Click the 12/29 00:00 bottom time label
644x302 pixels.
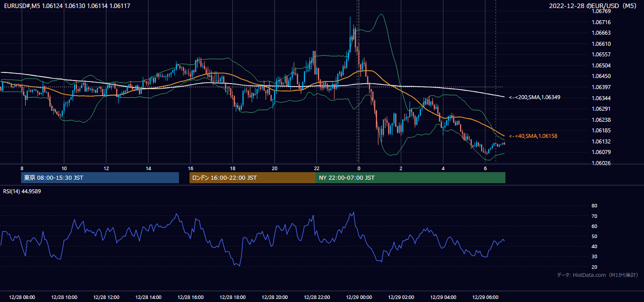pyautogui.click(x=359, y=297)
